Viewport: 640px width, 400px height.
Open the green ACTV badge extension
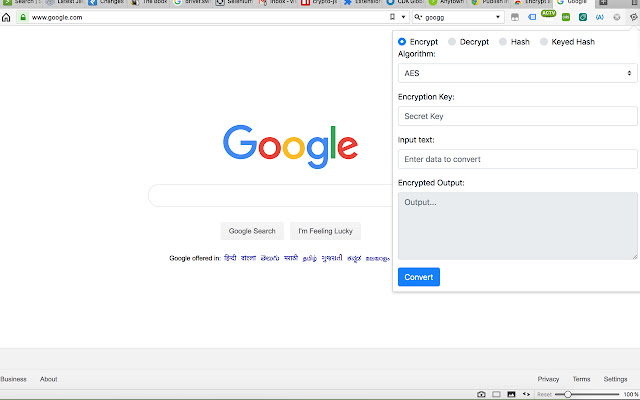[549, 13]
